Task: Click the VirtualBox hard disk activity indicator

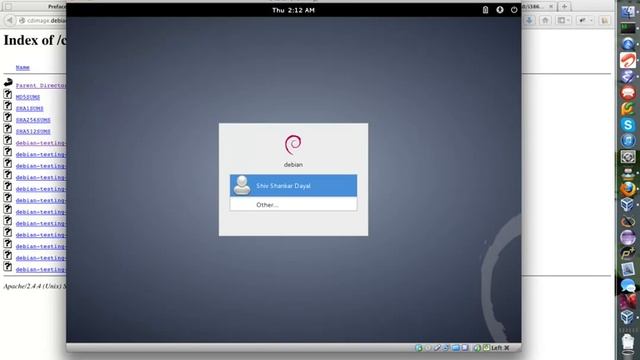Action: tap(419, 348)
